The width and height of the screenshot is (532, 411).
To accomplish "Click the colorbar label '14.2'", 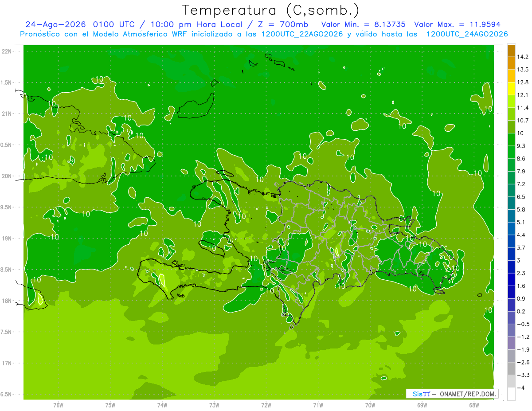I will [524, 57].
